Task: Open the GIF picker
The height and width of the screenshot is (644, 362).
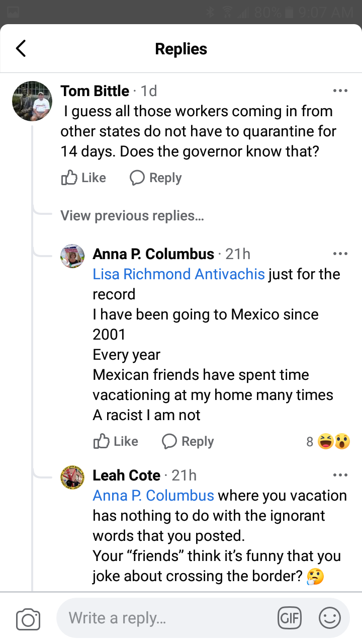Action: point(290,618)
